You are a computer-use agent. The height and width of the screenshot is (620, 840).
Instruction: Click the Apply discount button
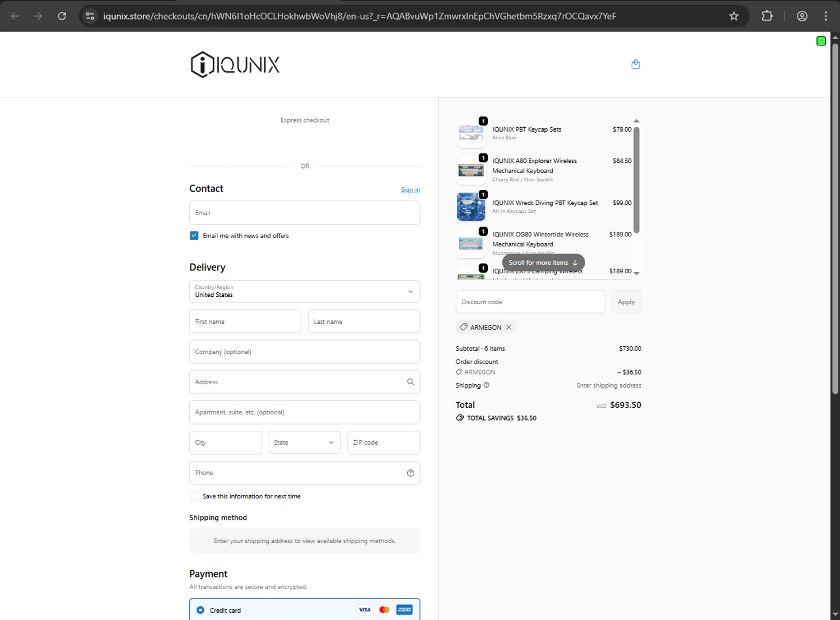coord(626,302)
